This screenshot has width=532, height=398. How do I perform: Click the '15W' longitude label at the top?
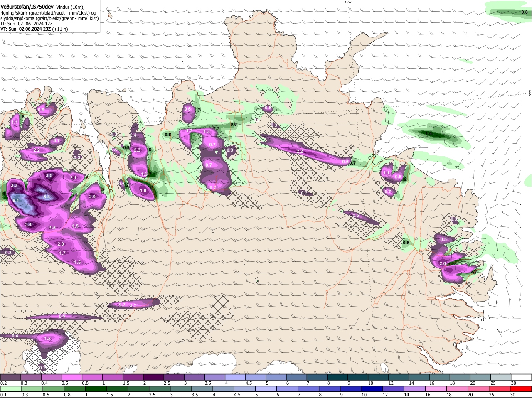click(348, 2)
